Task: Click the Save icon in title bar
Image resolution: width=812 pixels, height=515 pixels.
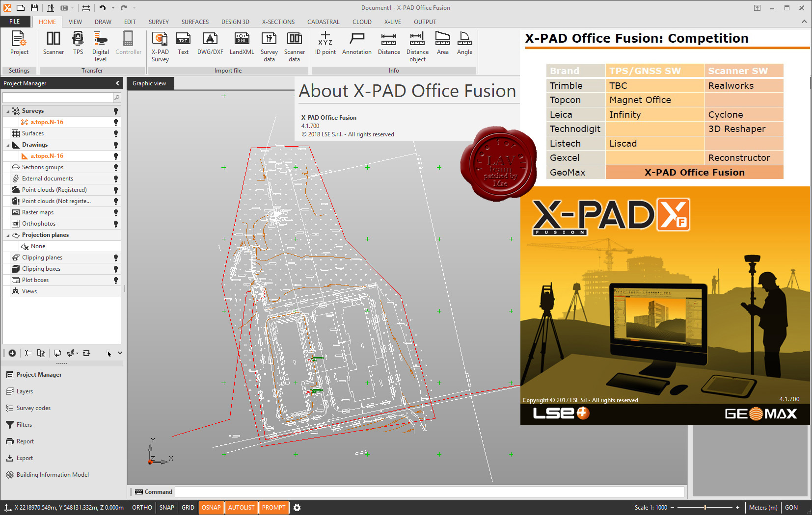Action: point(34,8)
